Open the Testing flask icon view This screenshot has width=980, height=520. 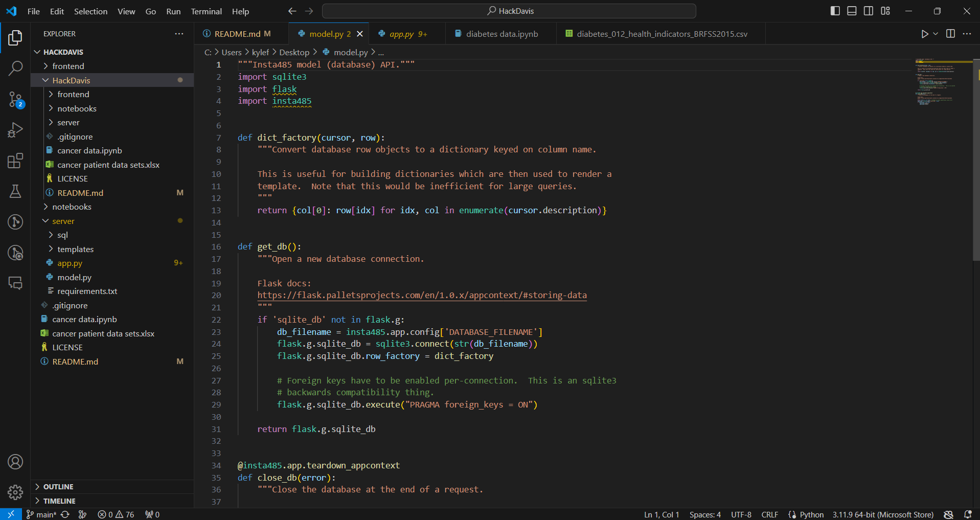pyautogui.click(x=15, y=191)
